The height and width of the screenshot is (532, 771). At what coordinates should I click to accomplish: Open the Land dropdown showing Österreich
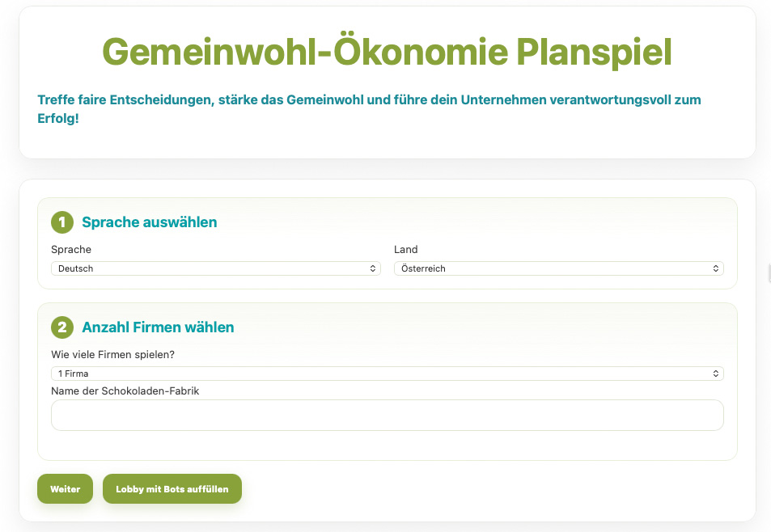point(558,268)
